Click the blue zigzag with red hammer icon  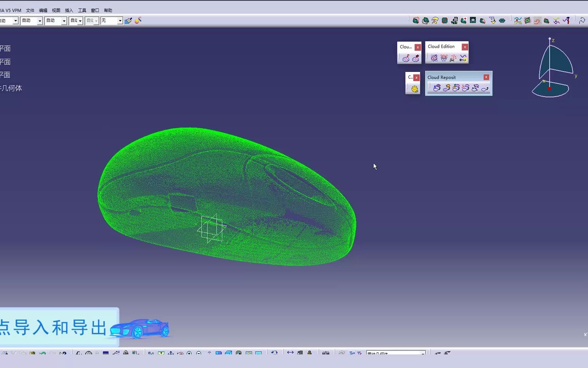[x=566, y=21]
